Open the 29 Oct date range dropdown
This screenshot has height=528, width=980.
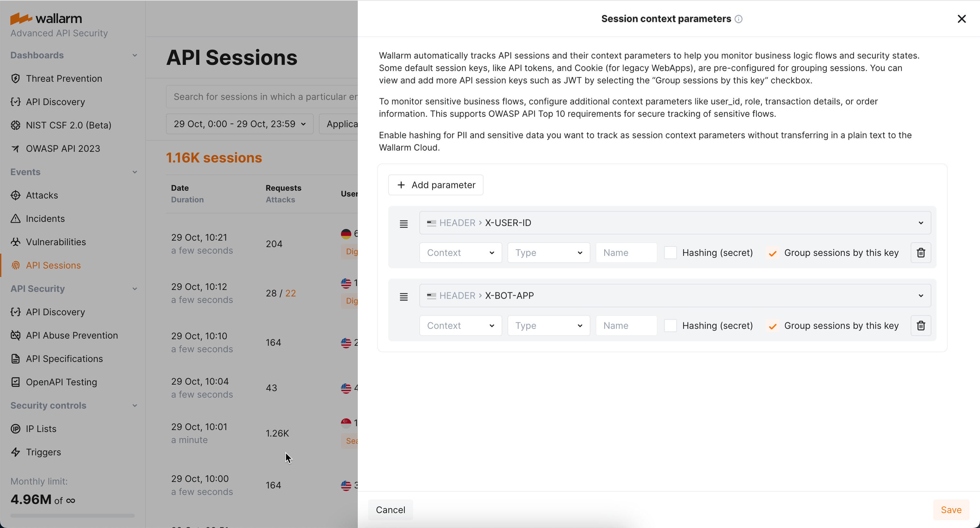(x=240, y=124)
